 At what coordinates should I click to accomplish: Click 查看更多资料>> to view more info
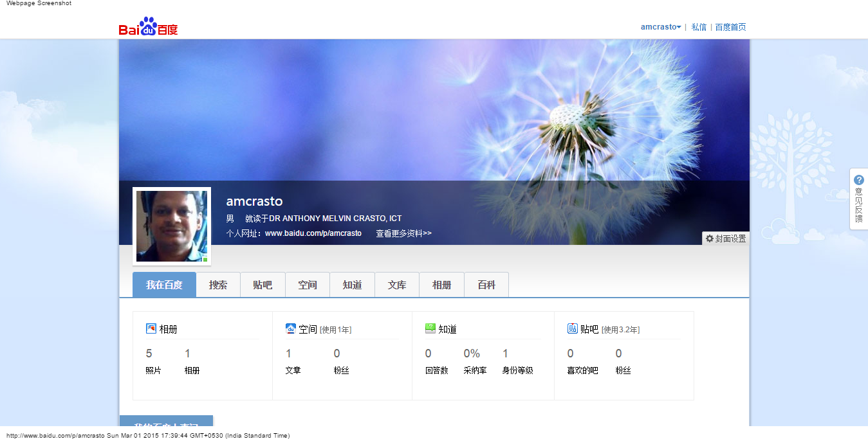click(x=404, y=233)
